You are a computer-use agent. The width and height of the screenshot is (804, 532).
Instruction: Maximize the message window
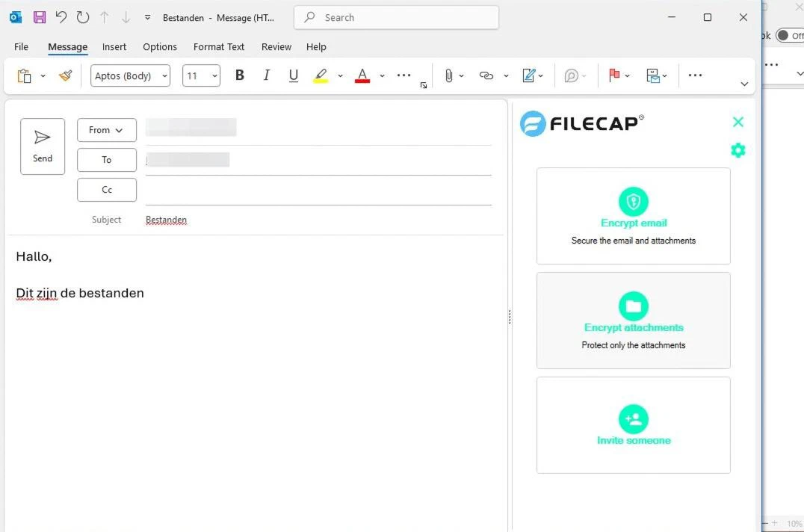tap(708, 17)
